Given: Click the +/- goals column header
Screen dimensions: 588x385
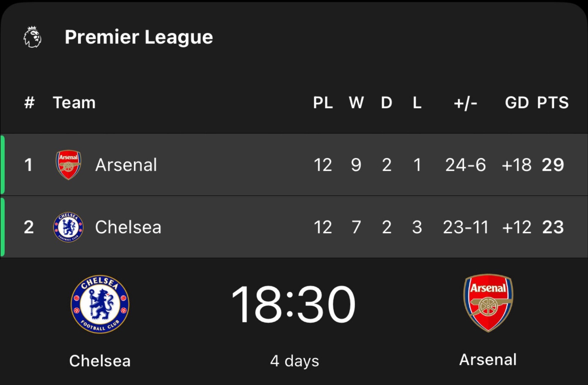Looking at the screenshot, I should point(465,103).
